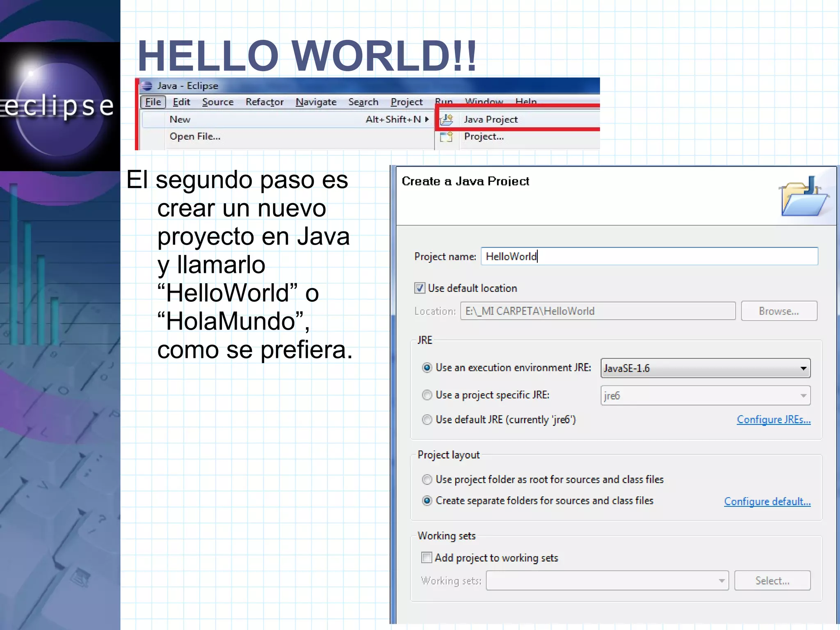Viewport: 840px width, 630px height.
Task: Select Create separate folders for sources option
Action: (427, 501)
